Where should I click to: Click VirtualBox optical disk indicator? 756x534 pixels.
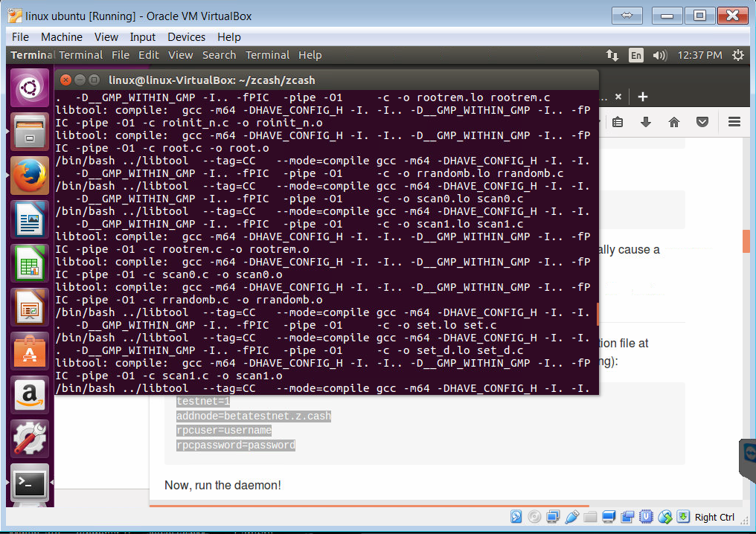(534, 517)
